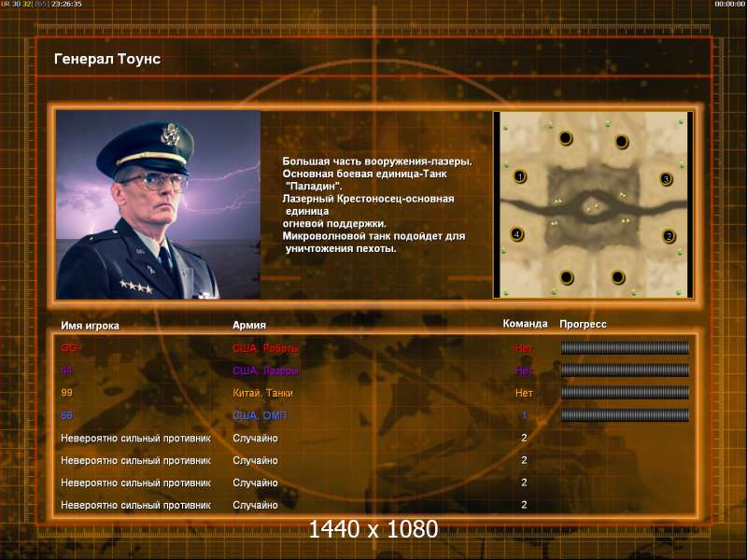
Task: Click description line огневой поддержки.
Action: click(334, 223)
